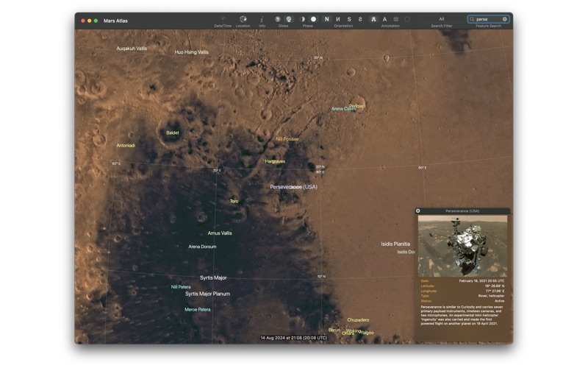
Task: Close the Mars Atlas window
Action: pos(83,21)
